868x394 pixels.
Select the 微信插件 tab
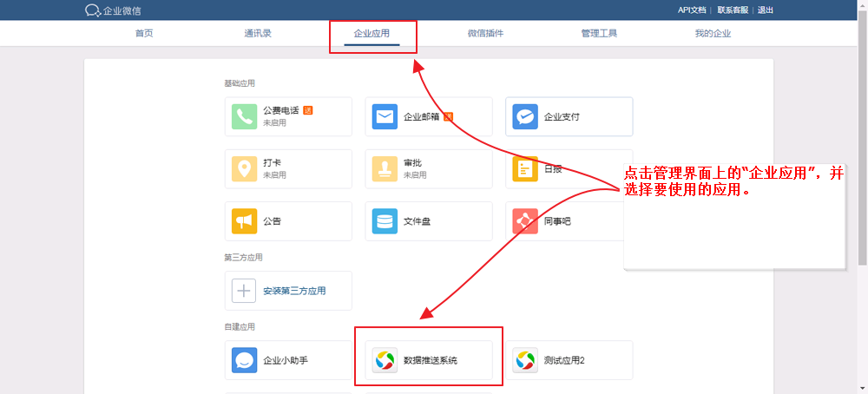485,34
